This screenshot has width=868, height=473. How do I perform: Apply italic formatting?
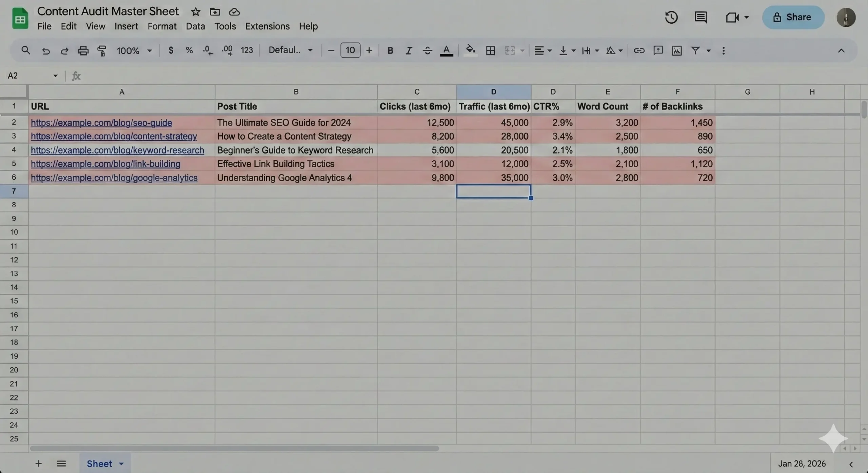tap(408, 50)
